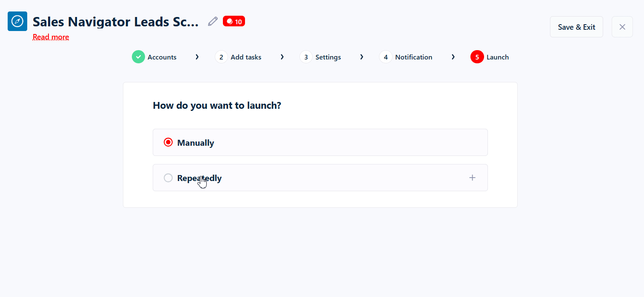Click the red step 5 circle
Viewport: 644px width, 297px height.
click(477, 57)
